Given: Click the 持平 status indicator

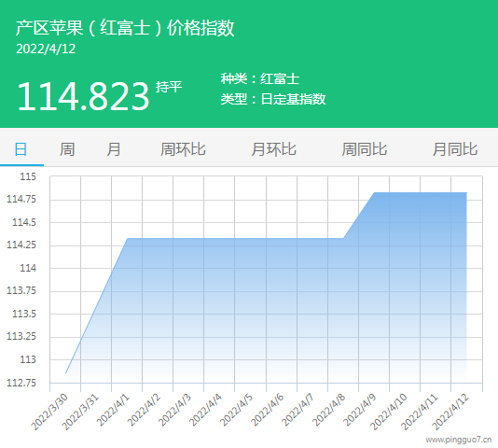Looking at the screenshot, I should tap(169, 87).
